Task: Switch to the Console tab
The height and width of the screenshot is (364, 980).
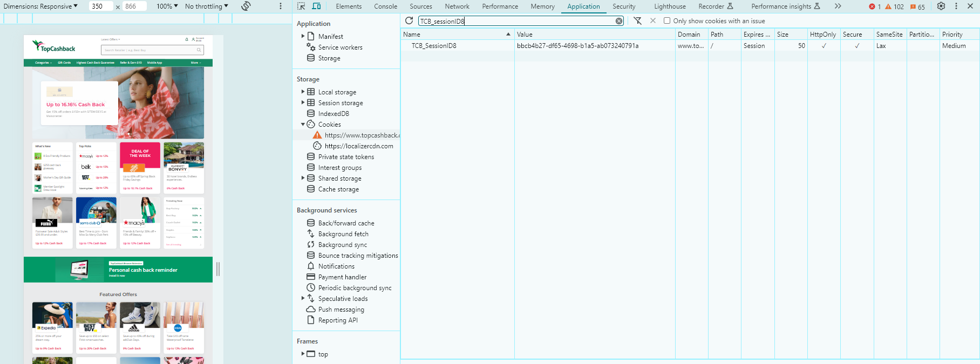Action: [x=385, y=6]
